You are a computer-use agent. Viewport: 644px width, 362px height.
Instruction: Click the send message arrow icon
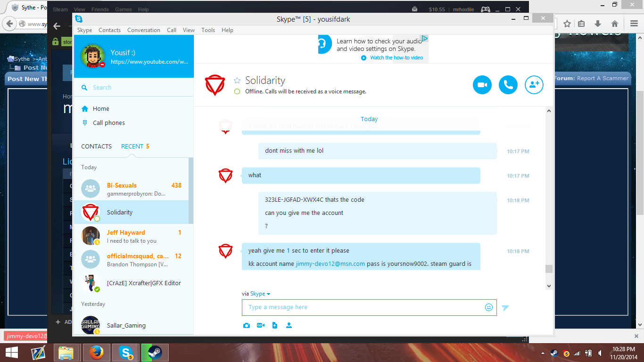point(505,308)
